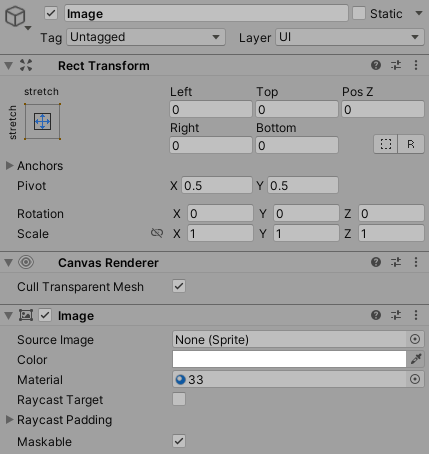Enable the Raycast Target checkbox
429x454 pixels.
[x=179, y=399]
